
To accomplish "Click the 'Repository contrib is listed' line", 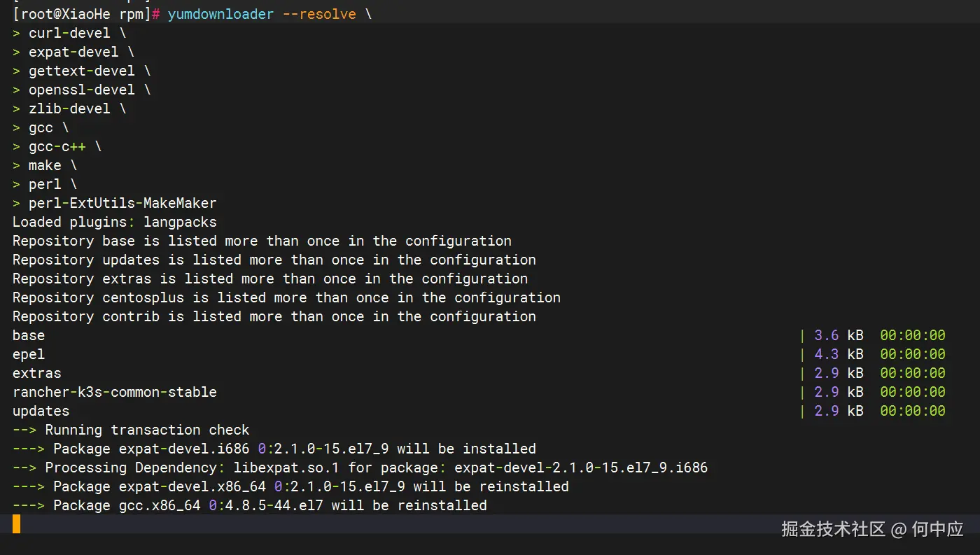I will 274,316.
